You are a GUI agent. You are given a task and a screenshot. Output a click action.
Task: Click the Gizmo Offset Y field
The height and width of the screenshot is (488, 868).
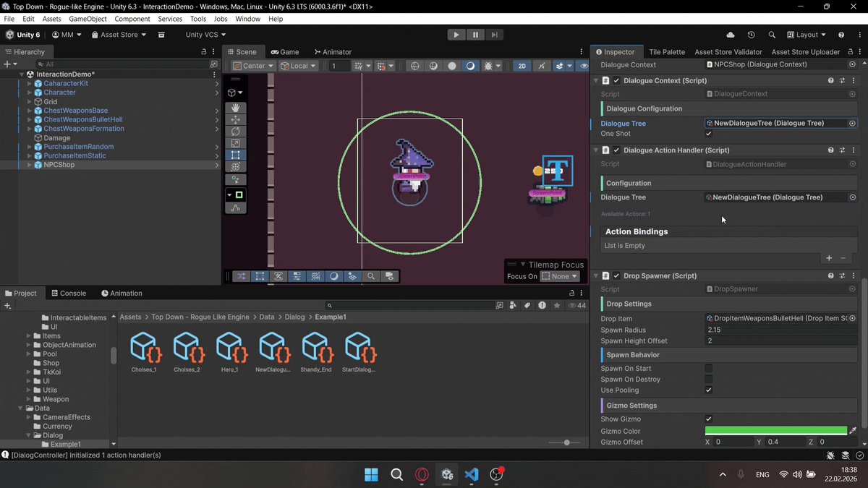[x=786, y=442]
